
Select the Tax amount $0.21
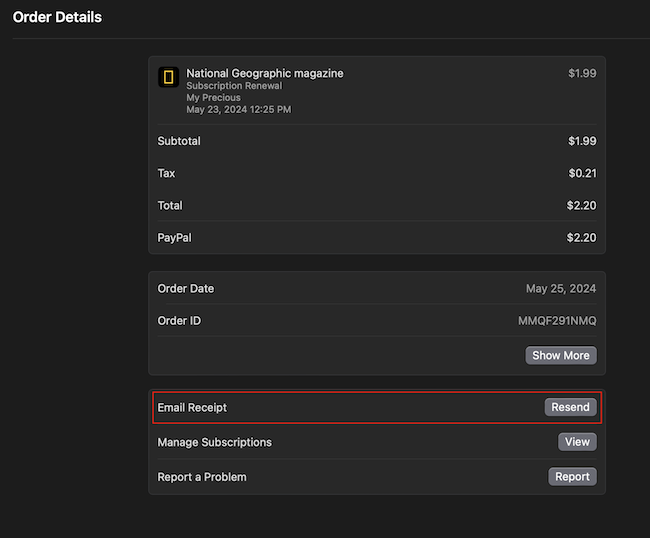[x=582, y=174]
